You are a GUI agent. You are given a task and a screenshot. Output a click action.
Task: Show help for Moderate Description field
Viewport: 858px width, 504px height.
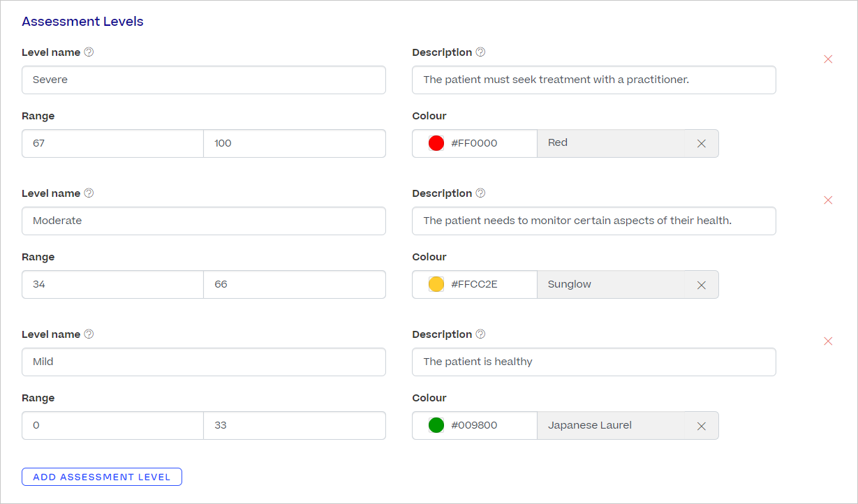tap(480, 193)
